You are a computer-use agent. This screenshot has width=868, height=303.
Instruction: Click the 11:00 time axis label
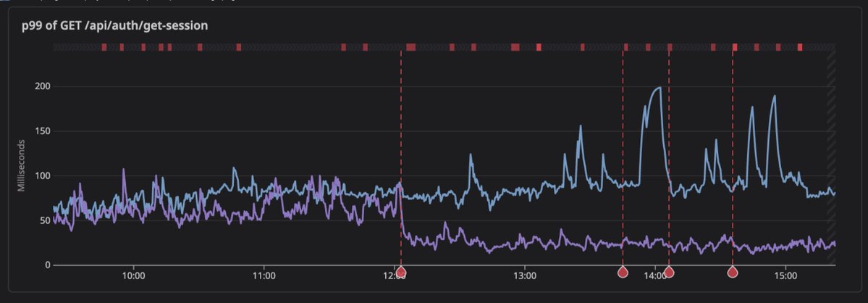tap(264, 275)
